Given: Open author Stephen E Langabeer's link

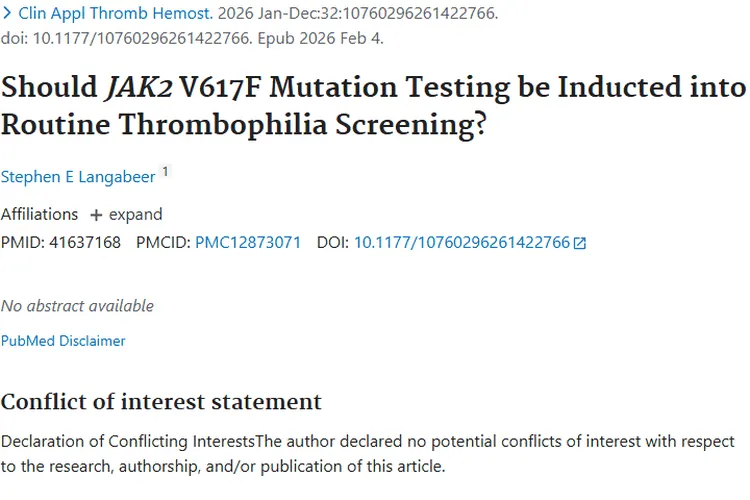Looking at the screenshot, I should tap(78, 177).
